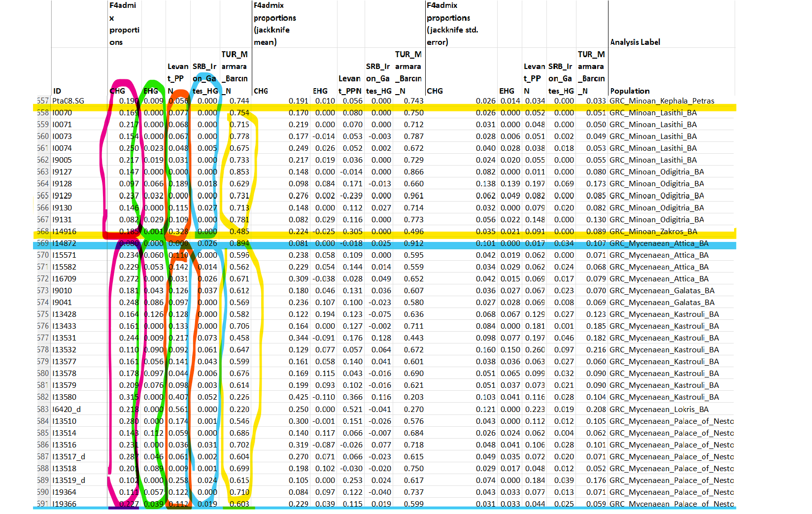
Task: Select the GRC_Minoan_Kephala_Petras cell
Action: click(x=662, y=101)
